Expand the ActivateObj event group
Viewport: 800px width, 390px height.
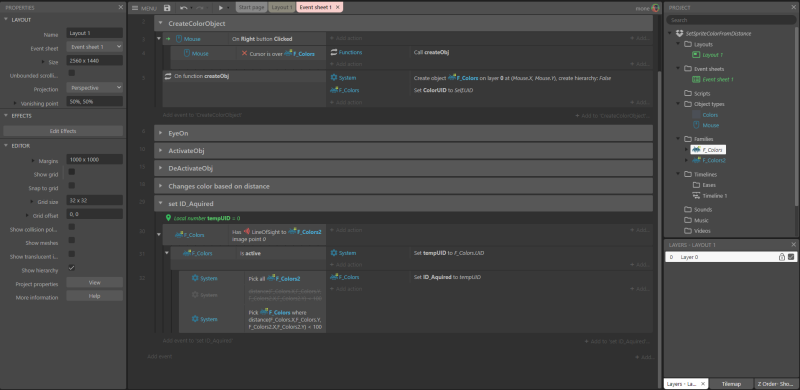(160, 151)
